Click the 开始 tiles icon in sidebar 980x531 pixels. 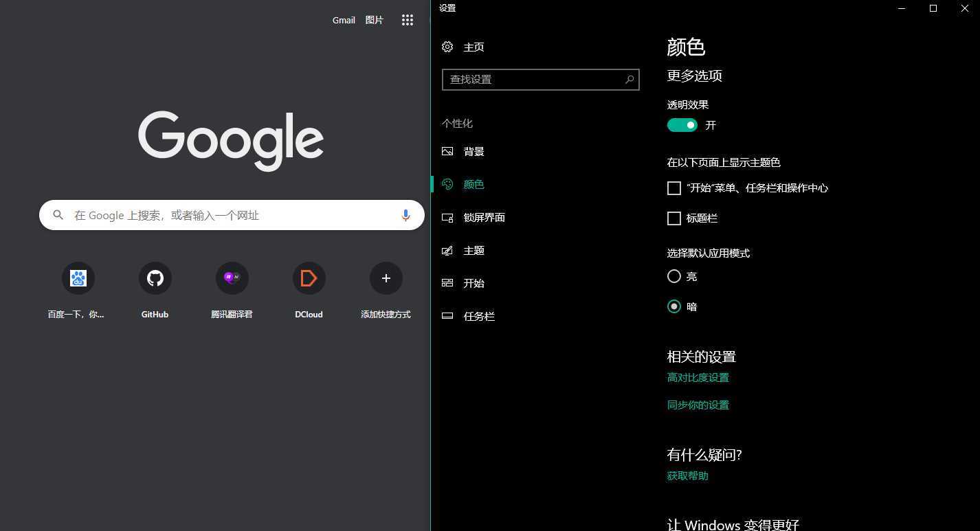(x=447, y=283)
